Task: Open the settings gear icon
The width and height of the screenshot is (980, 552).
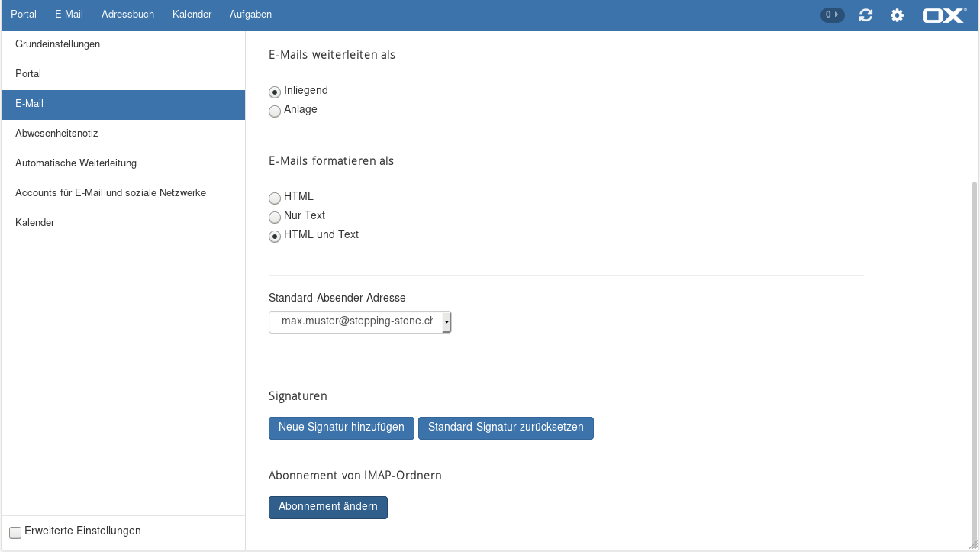Action: (897, 15)
